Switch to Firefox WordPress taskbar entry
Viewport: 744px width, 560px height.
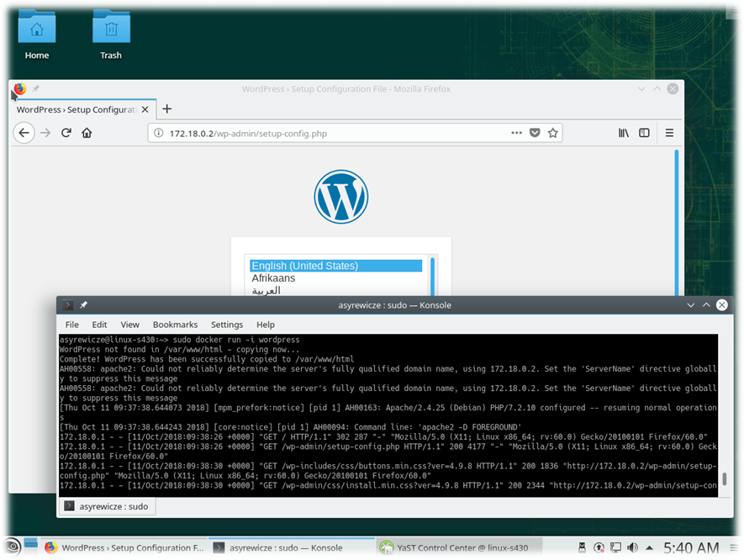[124, 547]
